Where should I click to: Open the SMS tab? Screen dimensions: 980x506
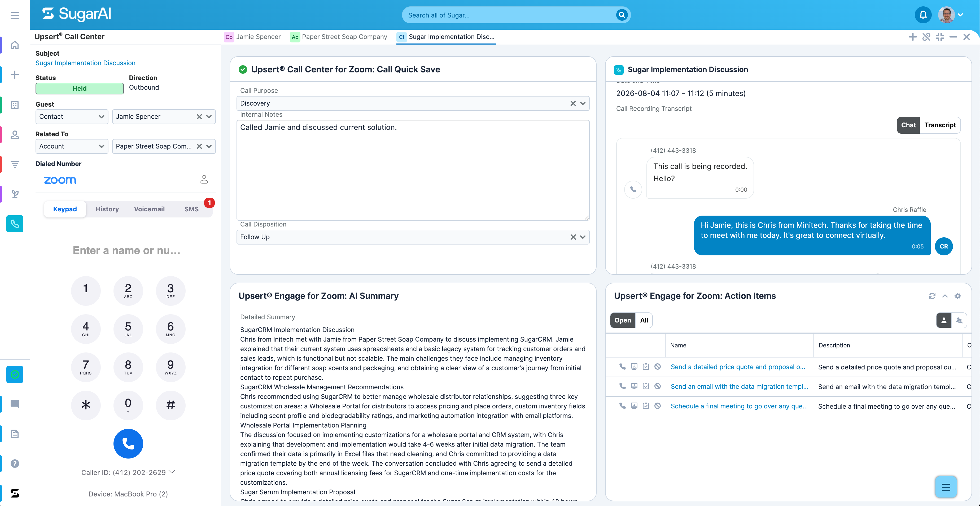(191, 209)
